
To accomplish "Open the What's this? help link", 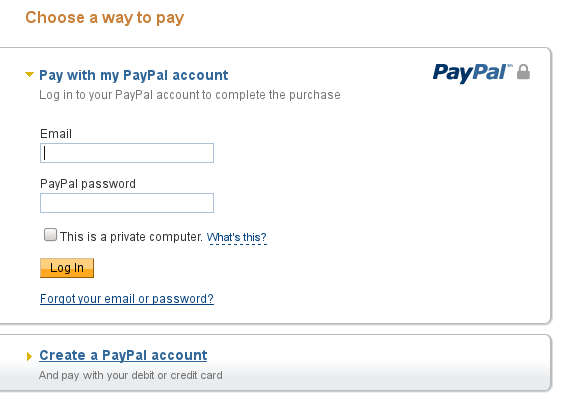I will click(x=236, y=238).
